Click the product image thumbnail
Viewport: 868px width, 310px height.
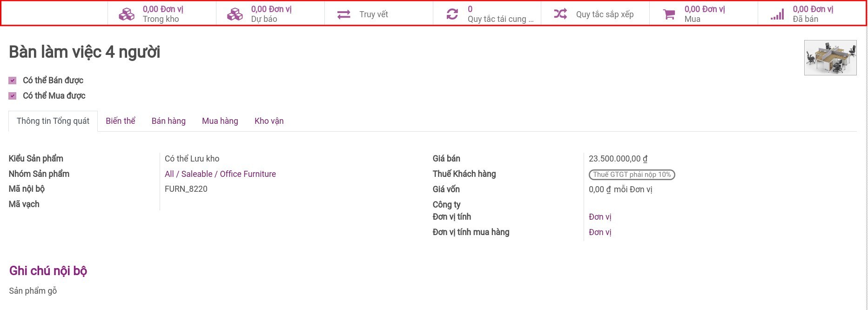830,58
